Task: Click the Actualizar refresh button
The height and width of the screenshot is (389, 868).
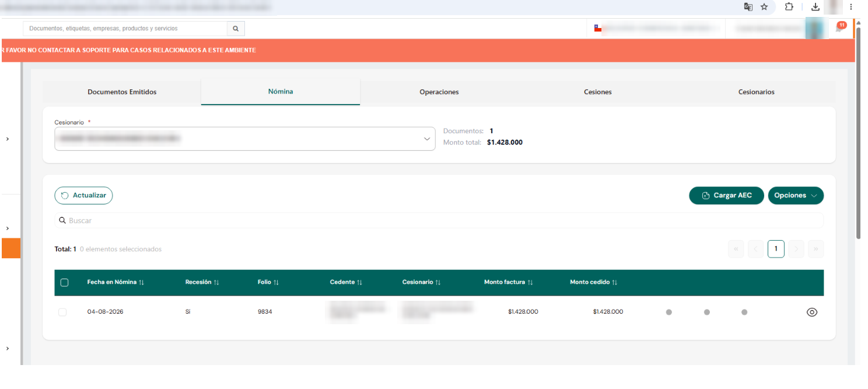Action: pos(83,196)
